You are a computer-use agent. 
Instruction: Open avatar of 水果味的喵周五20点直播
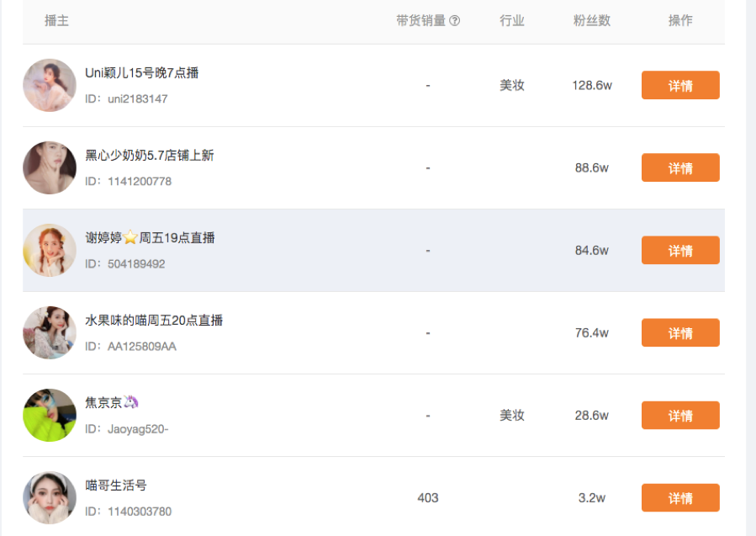50,333
